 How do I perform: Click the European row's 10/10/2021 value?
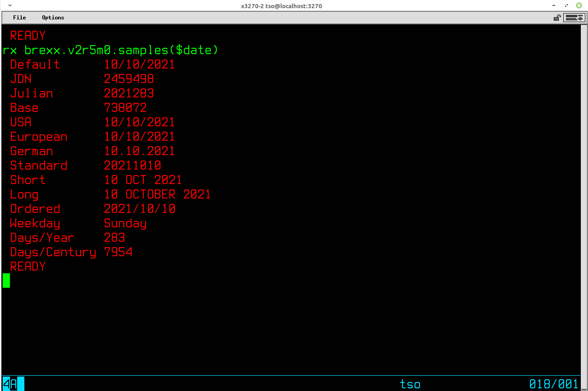pos(139,136)
